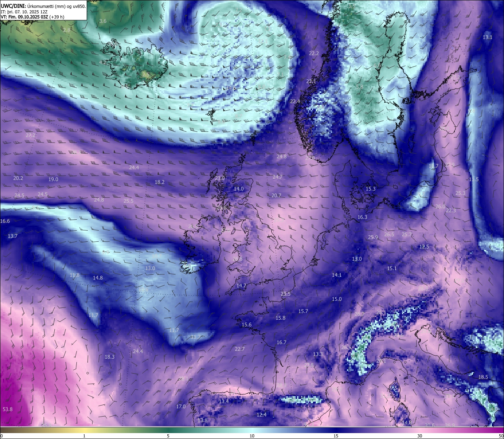Click the 23.5 value label
Viewport: 504px width, 439px height.
click(285, 294)
